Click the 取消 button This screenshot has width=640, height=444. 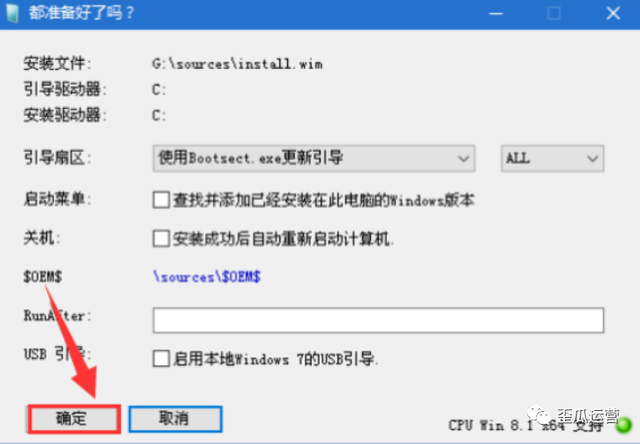tap(176, 419)
